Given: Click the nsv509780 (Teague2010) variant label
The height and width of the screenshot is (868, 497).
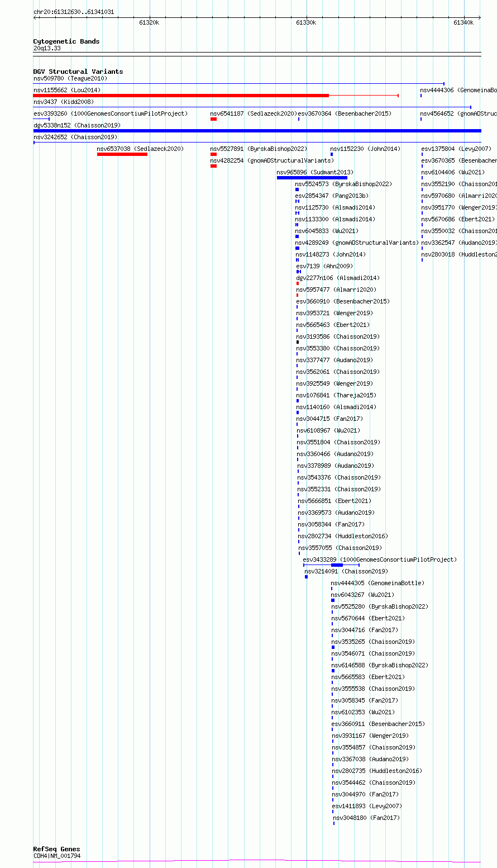Looking at the screenshot, I should (x=70, y=78).
